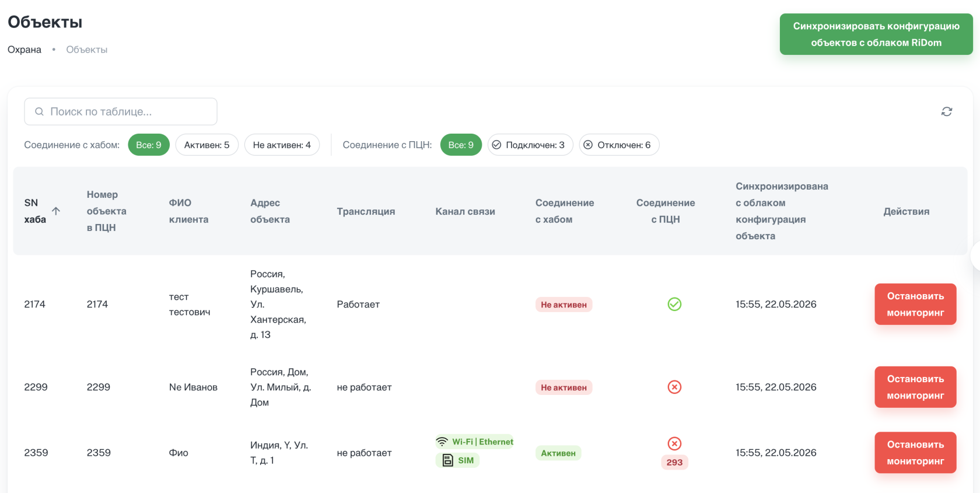
Task: Click green check icon in row 2174
Action: point(674,304)
